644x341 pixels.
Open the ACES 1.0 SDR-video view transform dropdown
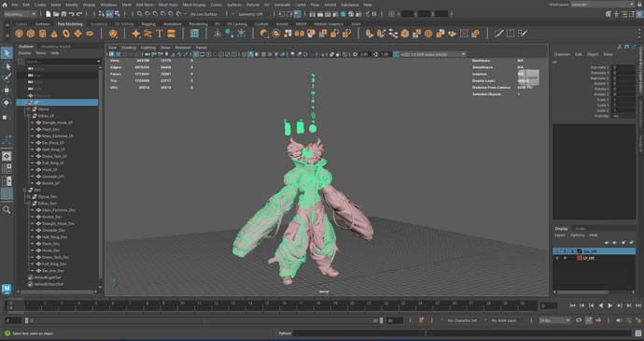433,54
